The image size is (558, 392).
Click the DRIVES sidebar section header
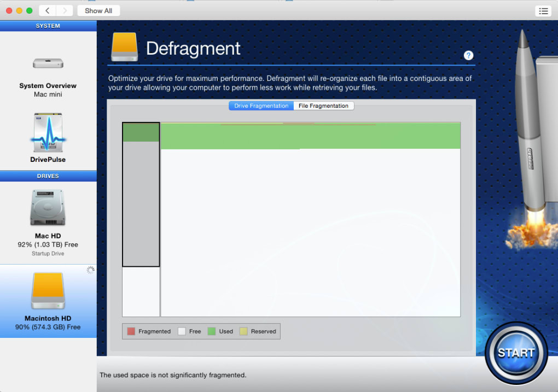point(48,176)
